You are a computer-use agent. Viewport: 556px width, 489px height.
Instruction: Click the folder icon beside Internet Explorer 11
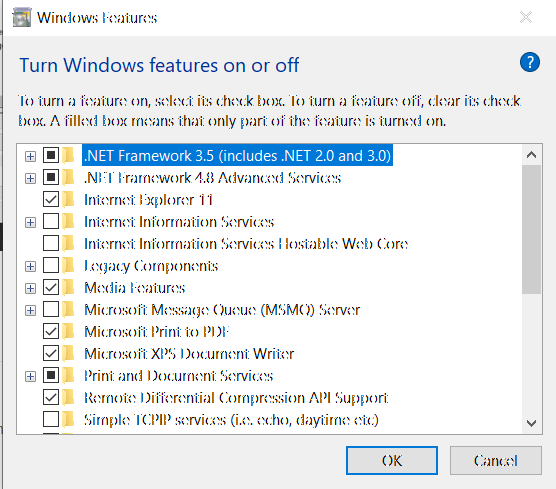click(x=68, y=199)
